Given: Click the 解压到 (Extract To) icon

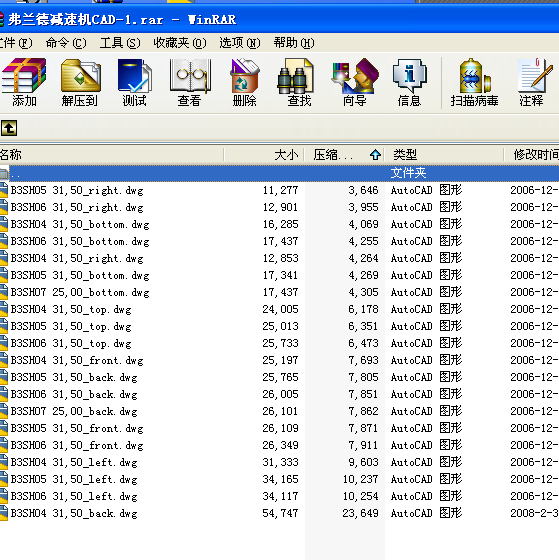Looking at the screenshot, I should [80, 82].
